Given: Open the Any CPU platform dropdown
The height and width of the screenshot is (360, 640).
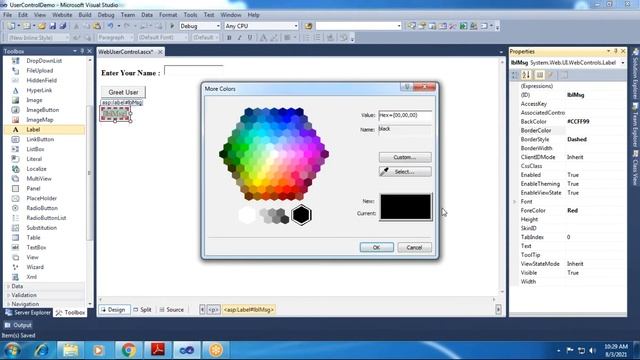Looking at the screenshot, I should coord(296,26).
